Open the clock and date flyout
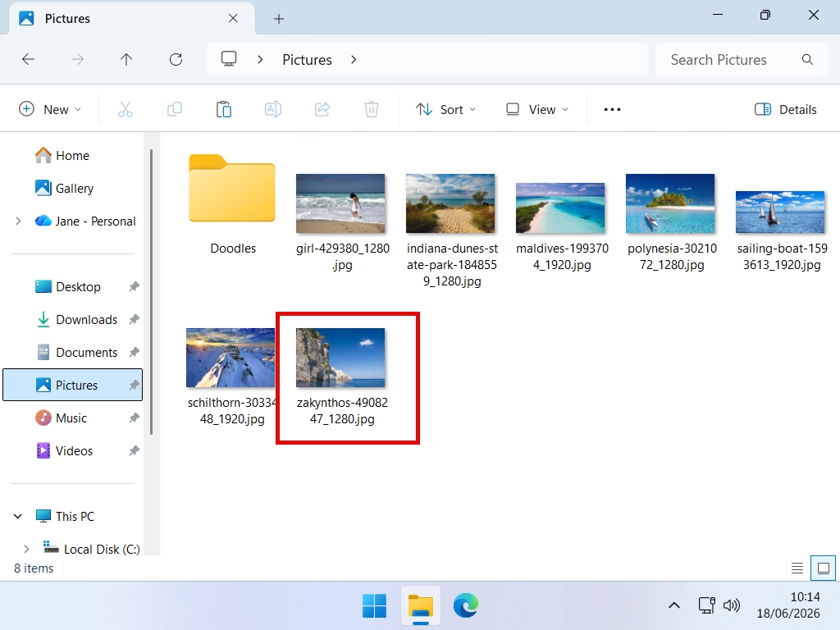The height and width of the screenshot is (630, 840). pyautogui.click(x=788, y=605)
